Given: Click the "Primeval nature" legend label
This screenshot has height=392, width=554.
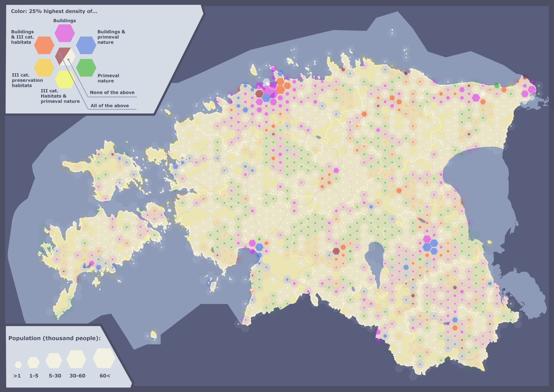Looking at the screenshot, I should tap(109, 78).
